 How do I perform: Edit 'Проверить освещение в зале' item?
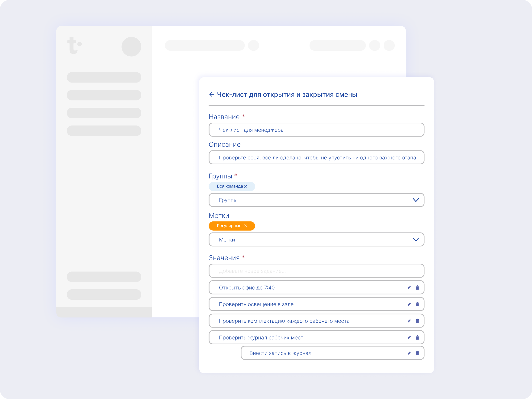coord(409,304)
